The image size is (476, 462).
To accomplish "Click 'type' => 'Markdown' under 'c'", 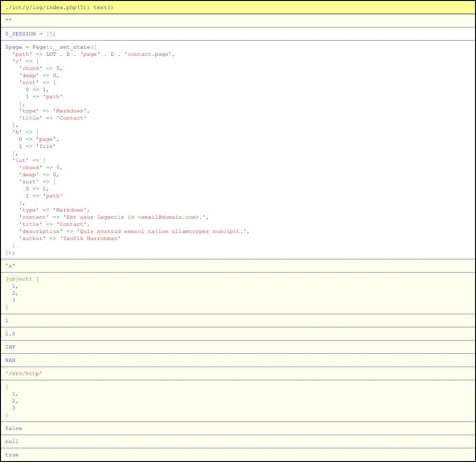I will coord(54,111).
